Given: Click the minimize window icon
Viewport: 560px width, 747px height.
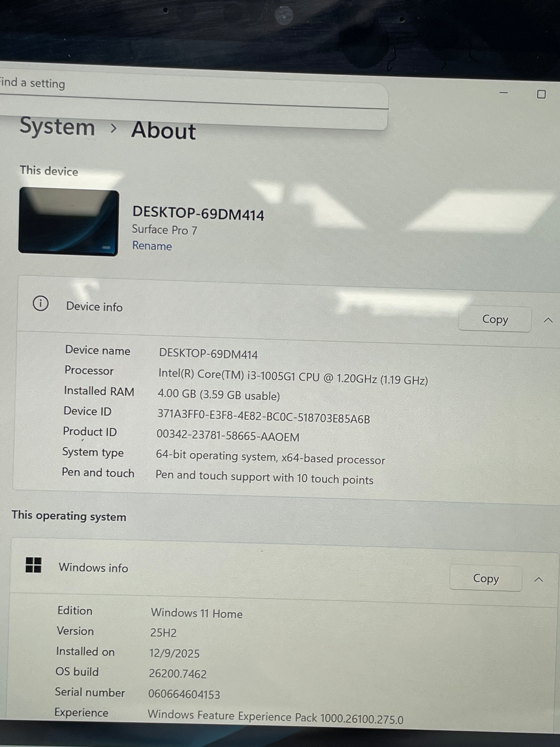Looking at the screenshot, I should [503, 92].
